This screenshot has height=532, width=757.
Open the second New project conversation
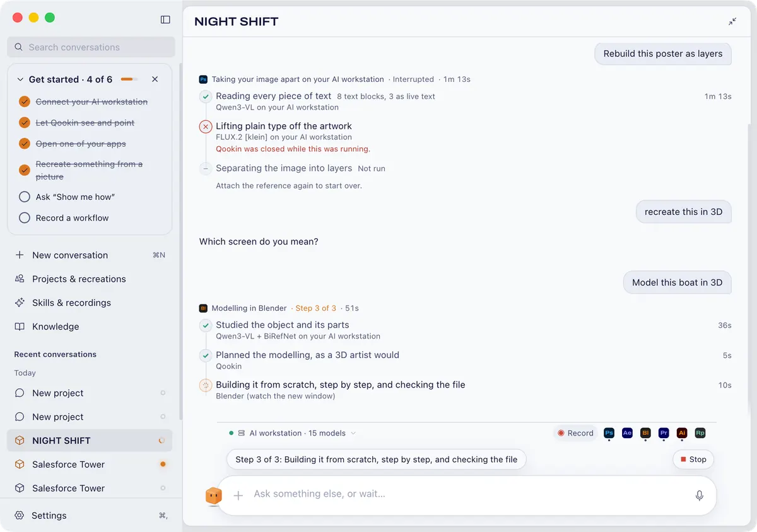coord(90,417)
